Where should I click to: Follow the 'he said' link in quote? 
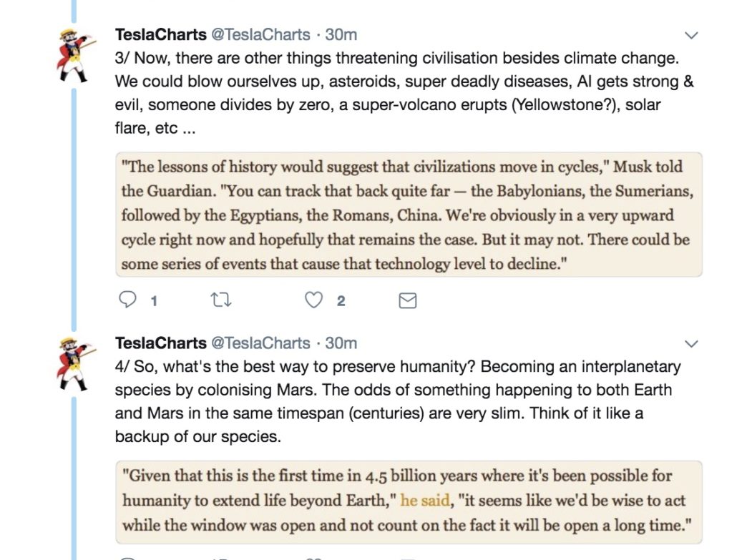point(425,501)
